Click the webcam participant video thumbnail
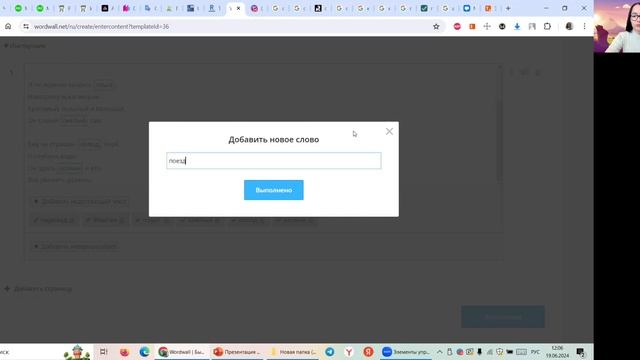 617,26
